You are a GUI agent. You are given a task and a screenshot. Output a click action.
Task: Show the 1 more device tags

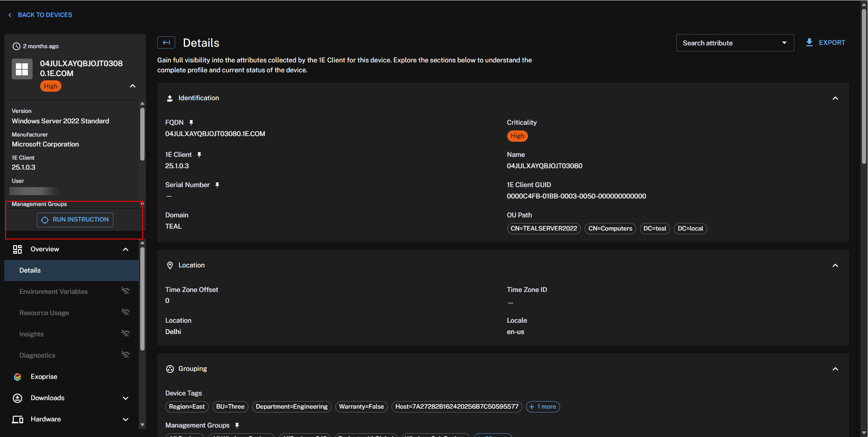pos(543,407)
